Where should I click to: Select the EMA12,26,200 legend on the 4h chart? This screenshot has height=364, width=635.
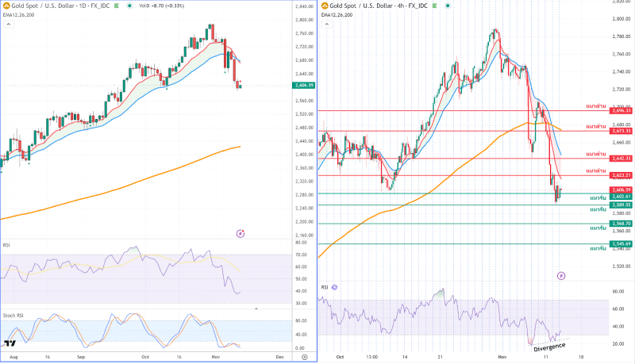(337, 14)
